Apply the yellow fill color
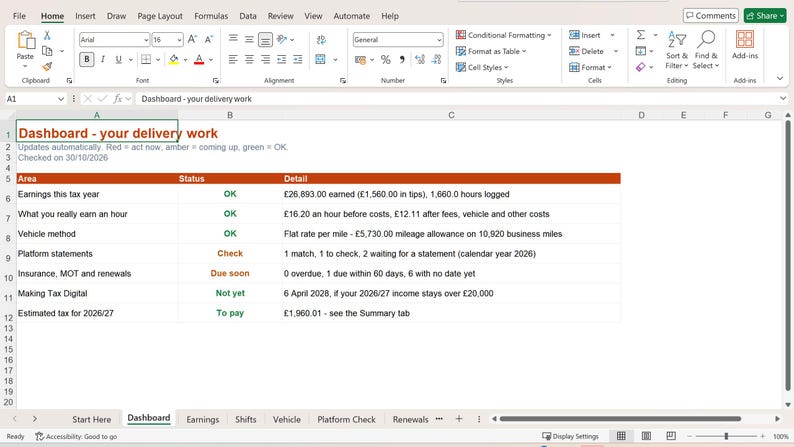 pos(174,60)
